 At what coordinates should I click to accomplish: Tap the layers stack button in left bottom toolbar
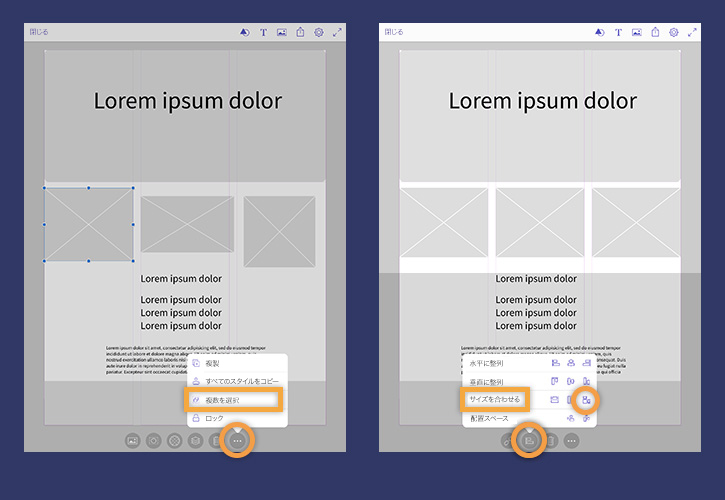tap(196, 441)
